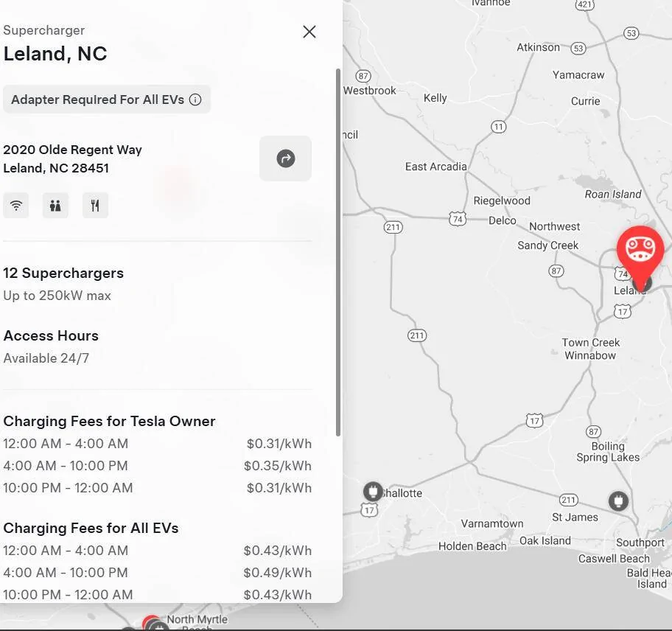Open directions with the arrow button

285,158
